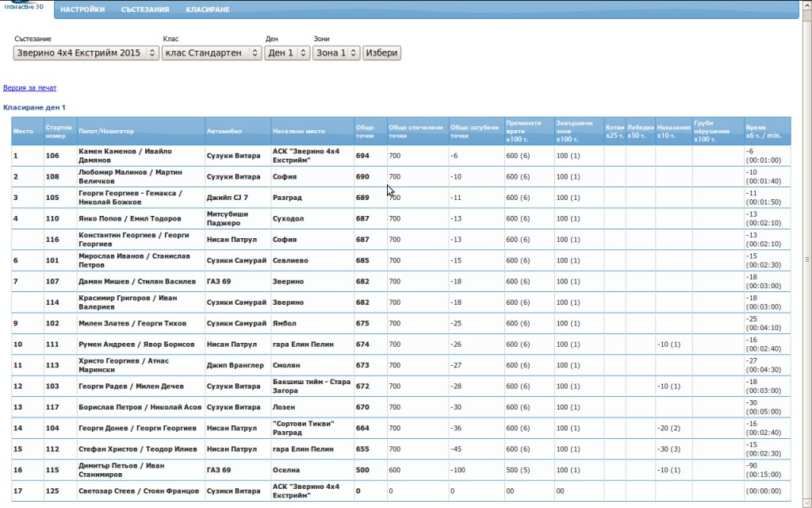Open the СЪСТЕЗАНИЯ menu

145,10
